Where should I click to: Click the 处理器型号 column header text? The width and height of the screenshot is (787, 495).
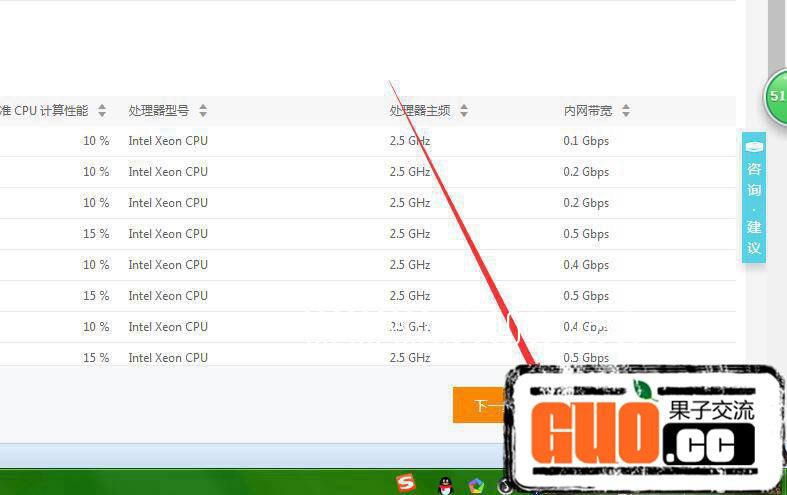pos(159,111)
